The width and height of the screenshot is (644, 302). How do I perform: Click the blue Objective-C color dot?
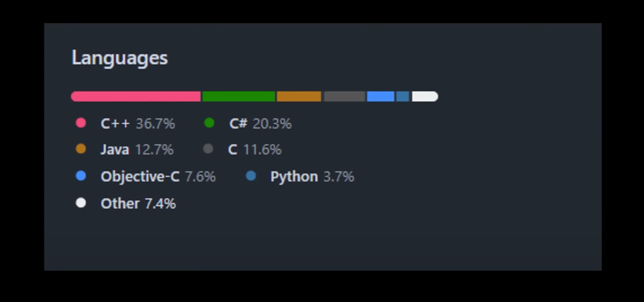tap(81, 176)
